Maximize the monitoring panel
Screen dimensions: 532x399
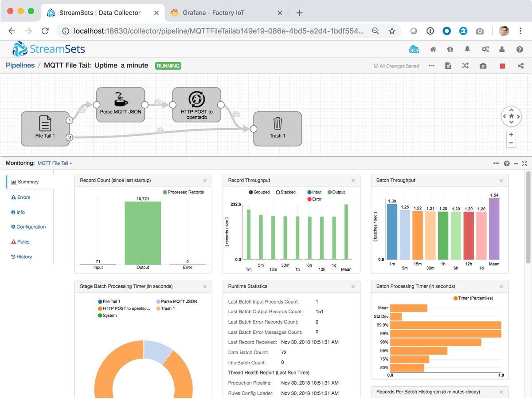pos(524,163)
